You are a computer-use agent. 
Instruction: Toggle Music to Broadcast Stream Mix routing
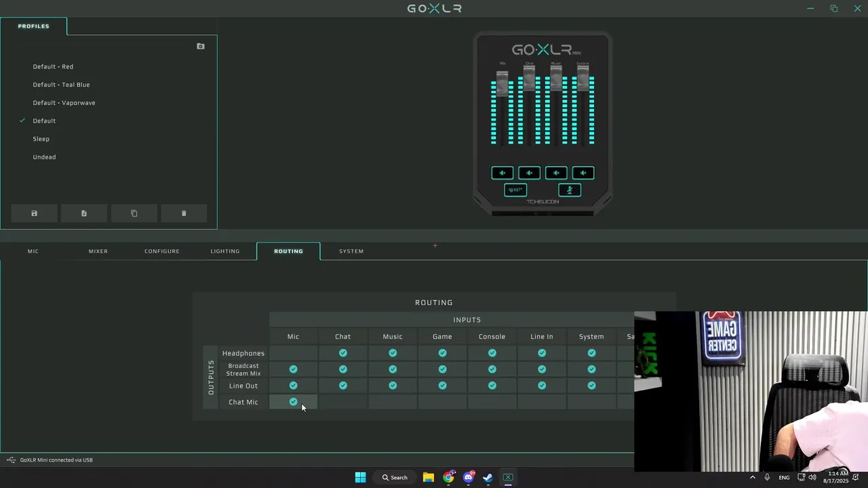pos(393,369)
